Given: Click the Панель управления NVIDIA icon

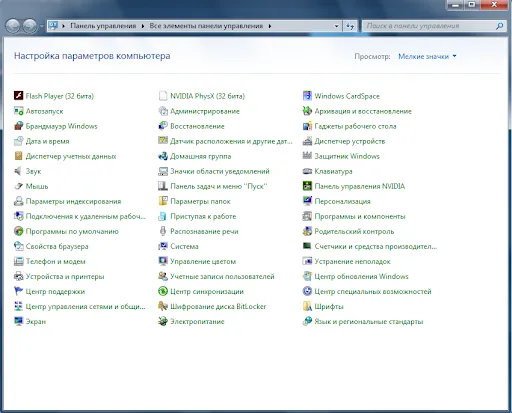Looking at the screenshot, I should coord(307,186).
